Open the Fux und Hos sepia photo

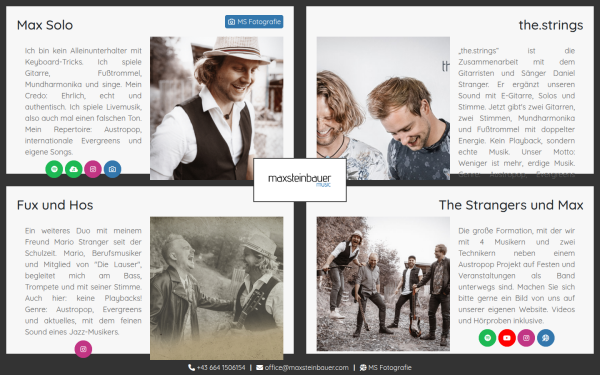pos(217,288)
